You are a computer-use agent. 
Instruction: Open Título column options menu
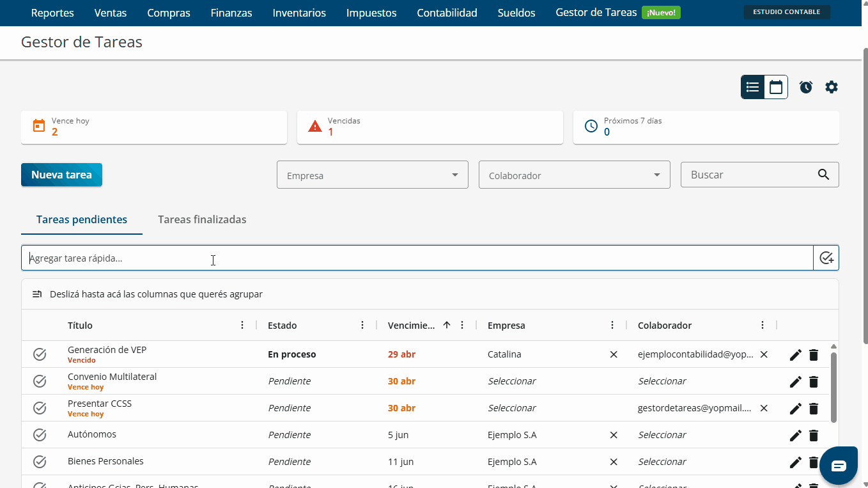coord(242,325)
